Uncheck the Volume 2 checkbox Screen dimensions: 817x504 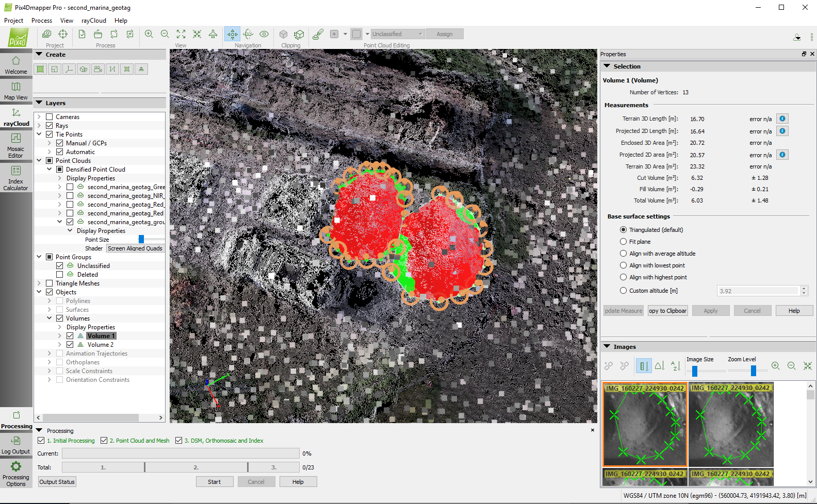tap(70, 345)
